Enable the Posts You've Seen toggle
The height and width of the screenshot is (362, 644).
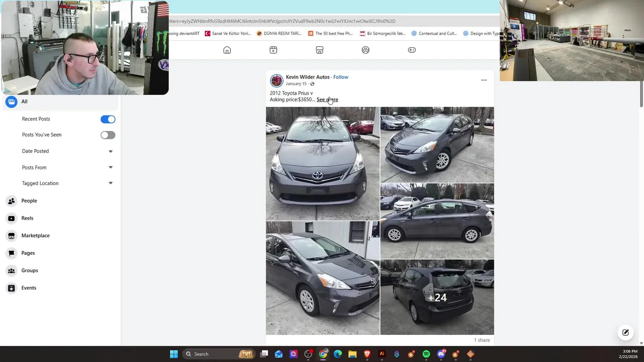pos(108,135)
